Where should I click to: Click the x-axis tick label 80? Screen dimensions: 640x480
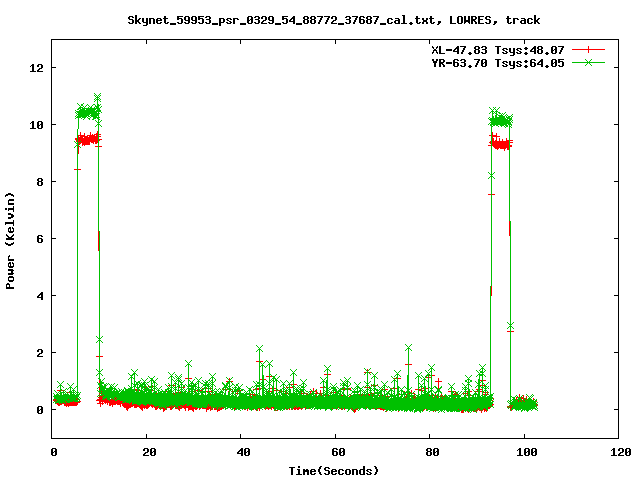click(432, 452)
